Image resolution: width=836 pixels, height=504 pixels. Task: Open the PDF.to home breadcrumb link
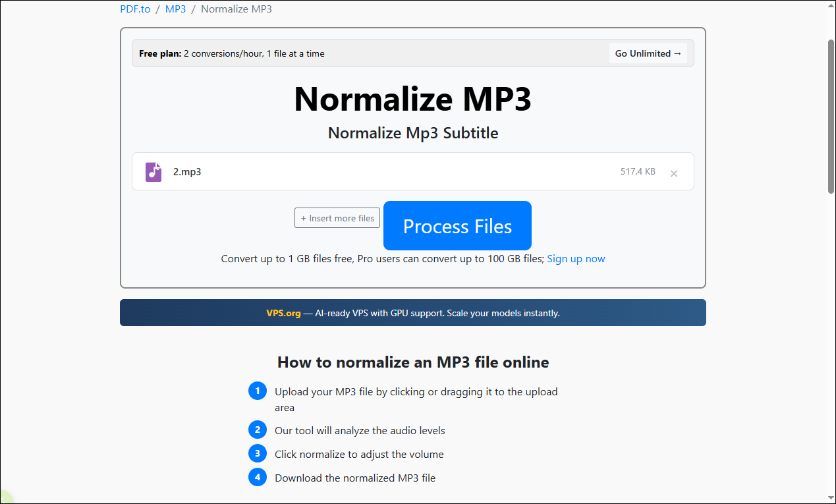point(135,9)
